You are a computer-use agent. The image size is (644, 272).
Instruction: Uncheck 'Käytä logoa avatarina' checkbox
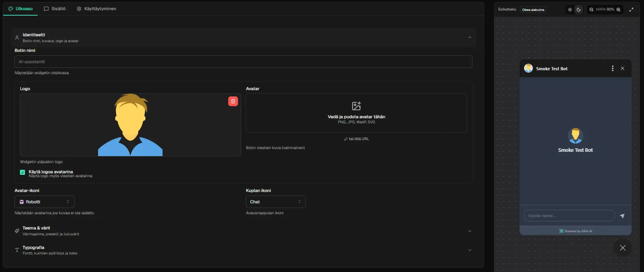23,172
